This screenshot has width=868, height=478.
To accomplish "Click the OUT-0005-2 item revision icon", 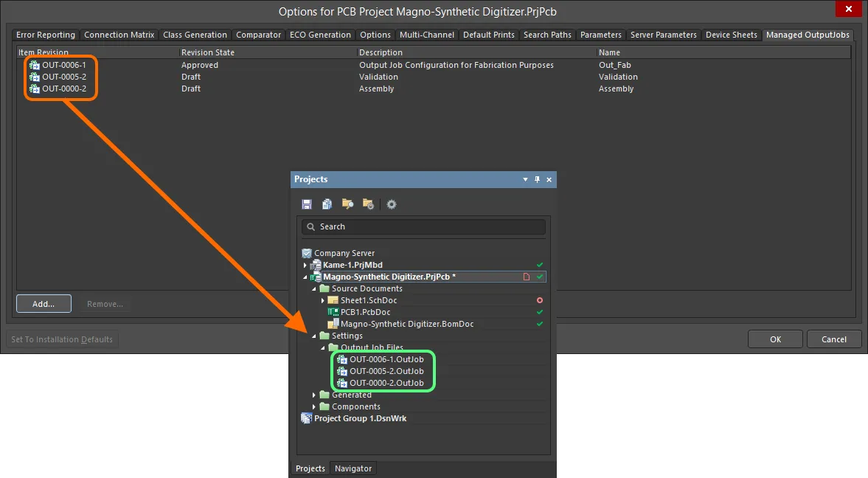I will pos(35,77).
